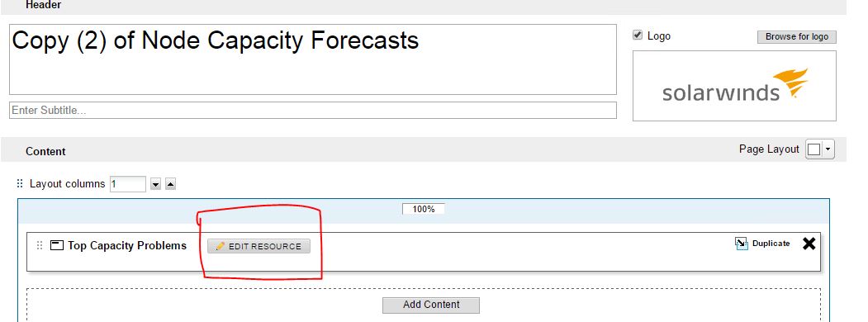Click the Duplicate resource icon
The height and width of the screenshot is (322, 868).
[x=742, y=244]
